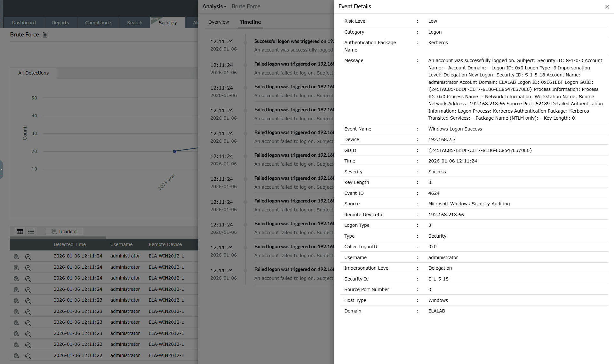Open the Reports section
Viewport: 614px width, 364px height.
60,22
